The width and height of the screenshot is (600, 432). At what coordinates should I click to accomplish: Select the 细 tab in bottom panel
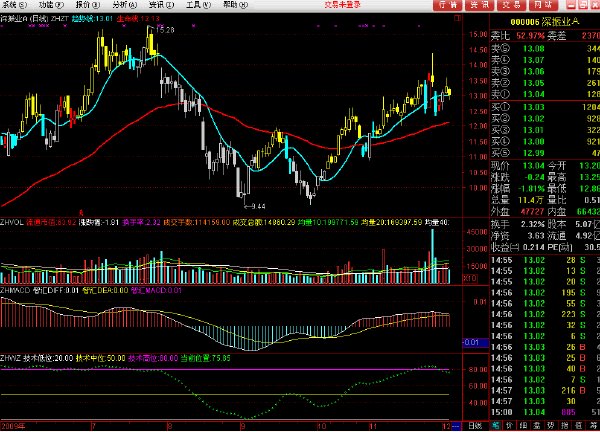(x=523, y=425)
